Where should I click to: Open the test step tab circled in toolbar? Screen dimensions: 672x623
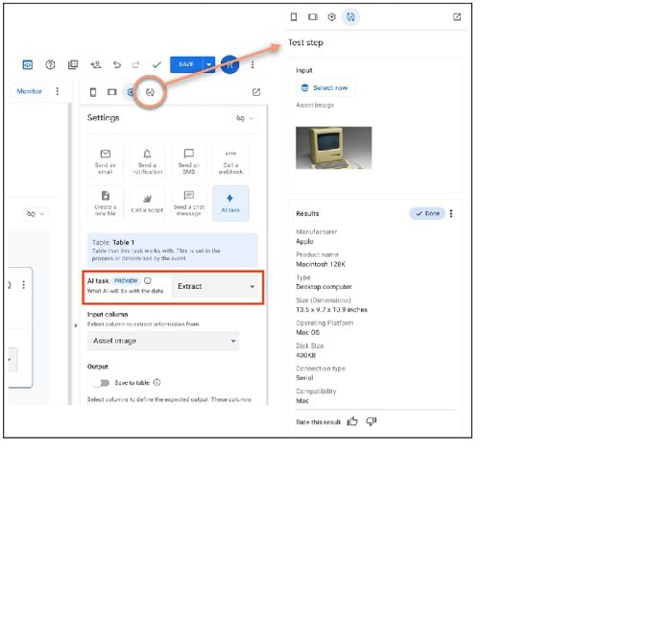(x=150, y=92)
